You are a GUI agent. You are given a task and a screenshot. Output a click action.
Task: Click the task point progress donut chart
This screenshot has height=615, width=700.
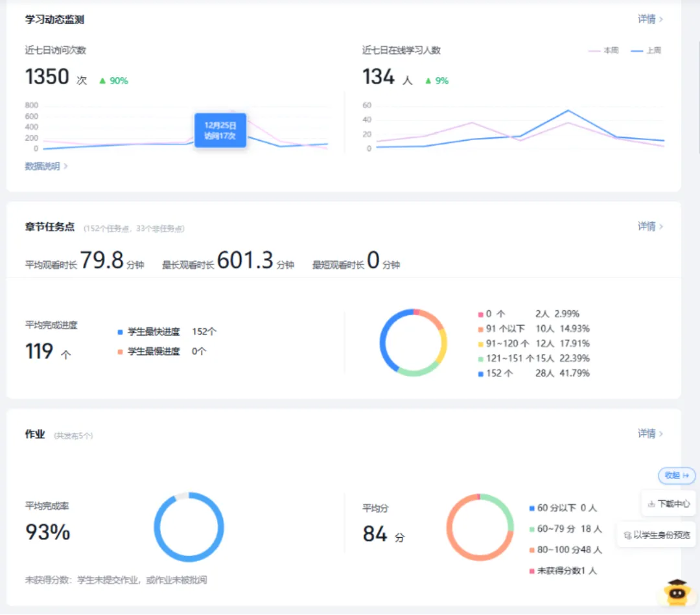point(414,343)
